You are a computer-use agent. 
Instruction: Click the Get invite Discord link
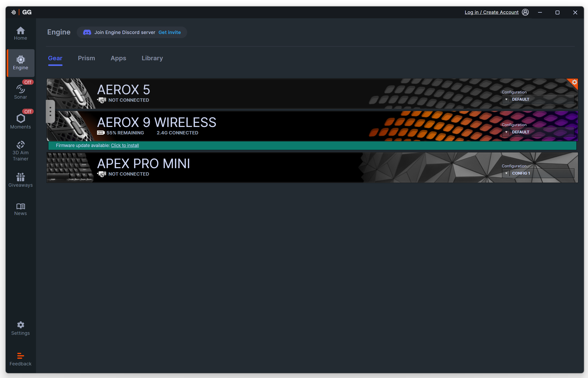click(x=169, y=32)
